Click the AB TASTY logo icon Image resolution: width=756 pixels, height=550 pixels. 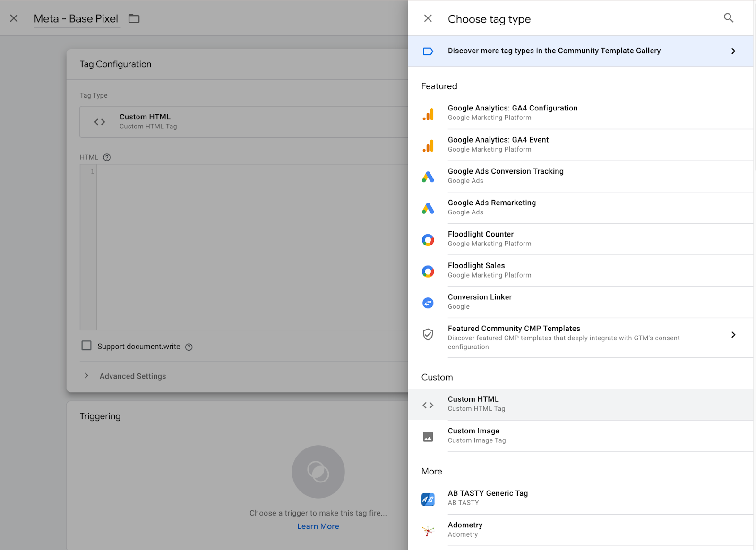coord(428,499)
